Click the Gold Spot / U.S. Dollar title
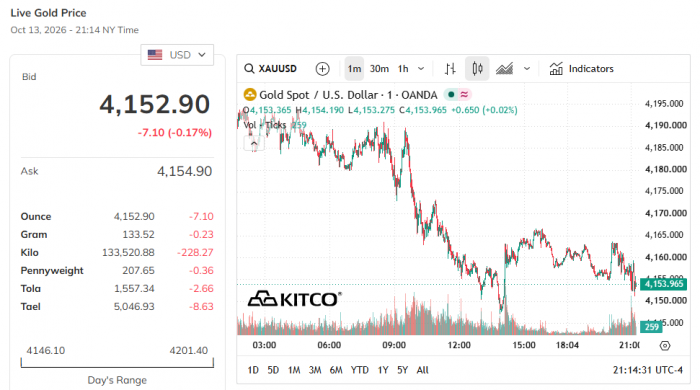This screenshot has height=390, width=700. (348, 95)
